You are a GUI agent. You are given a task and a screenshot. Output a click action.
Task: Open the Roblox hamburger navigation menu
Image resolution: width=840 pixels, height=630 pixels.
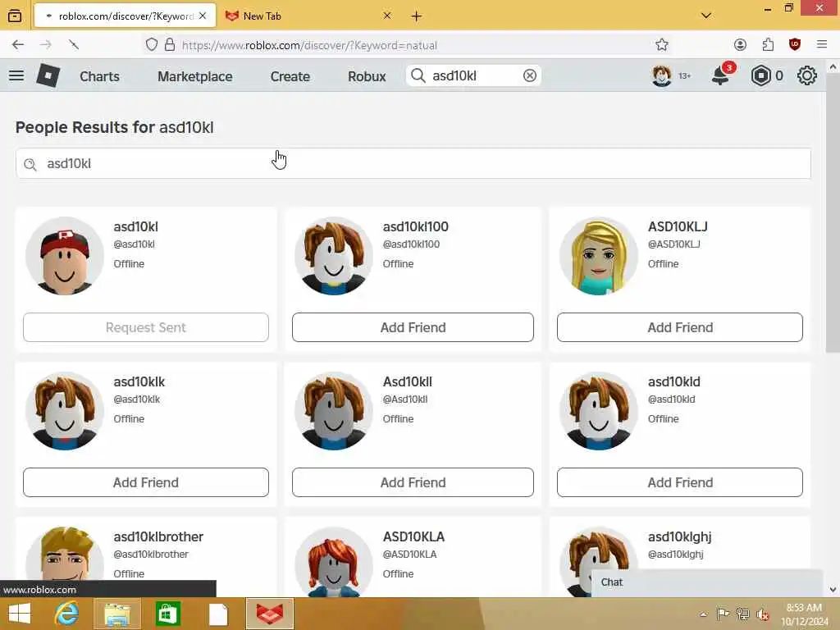click(16, 75)
